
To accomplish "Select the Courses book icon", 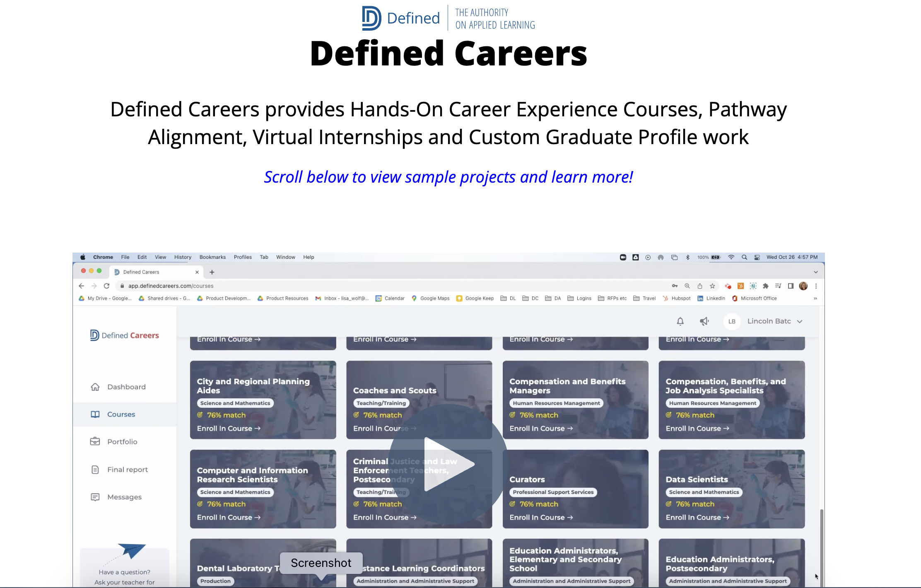I will click(96, 414).
